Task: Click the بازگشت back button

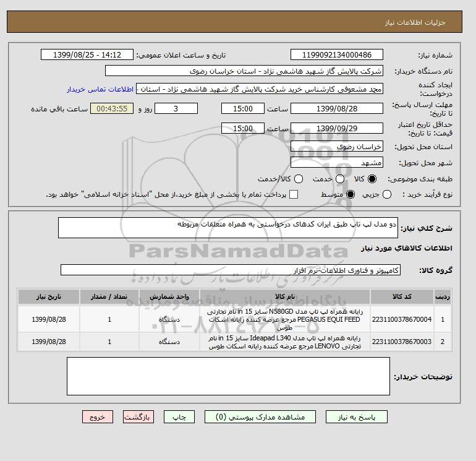Action: (x=140, y=418)
